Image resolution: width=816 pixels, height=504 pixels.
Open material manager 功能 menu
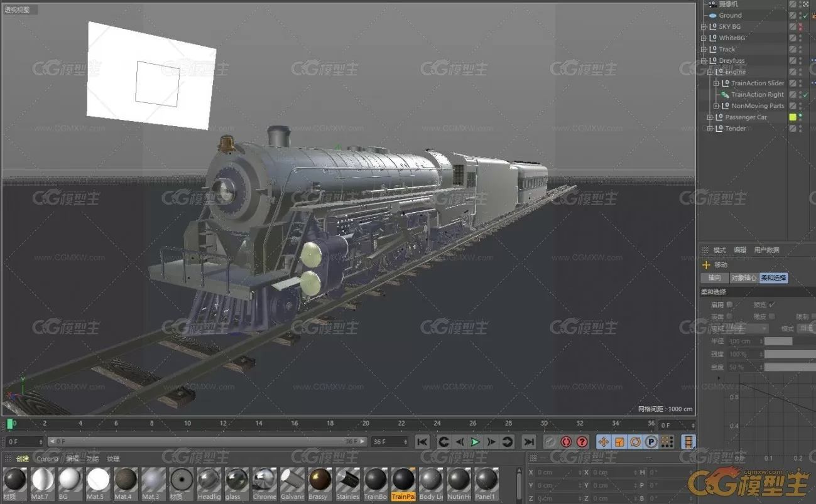click(92, 459)
